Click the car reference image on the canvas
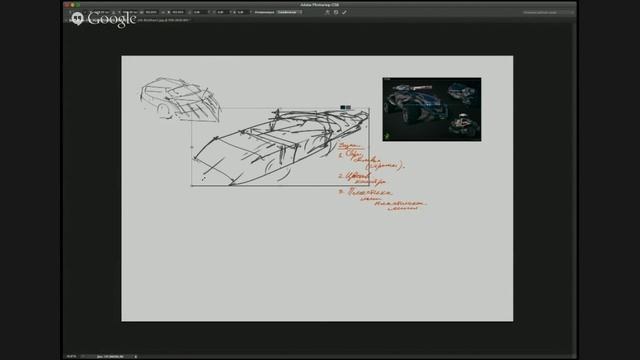Screen dimensions: 640x360 coord(432,109)
